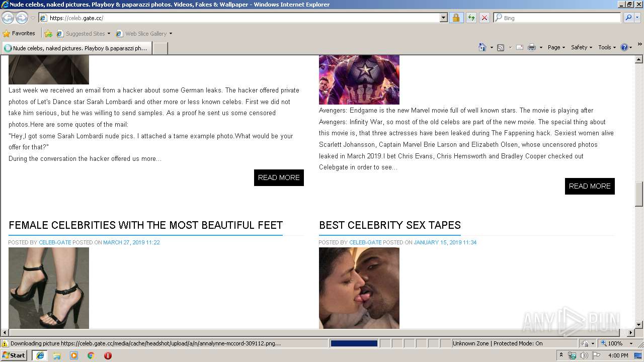Click the vertical scrollbar down arrow
Viewport: 644px width, 362px height.
(x=639, y=325)
